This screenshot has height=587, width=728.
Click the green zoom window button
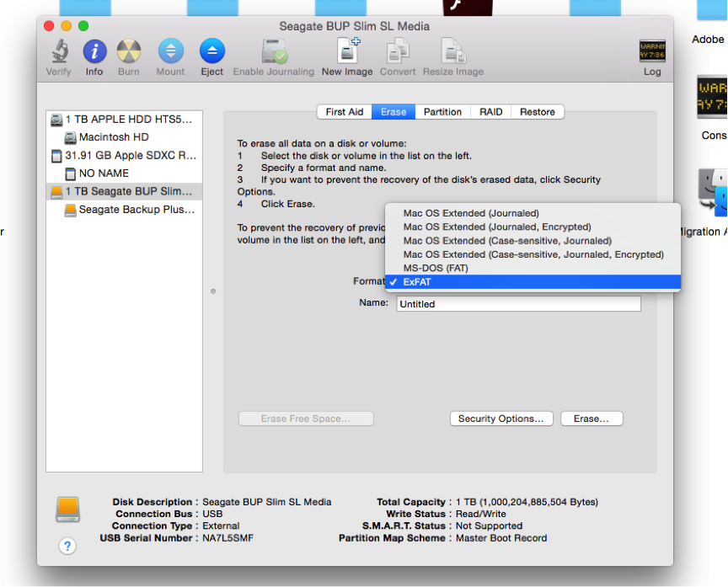[x=83, y=26]
